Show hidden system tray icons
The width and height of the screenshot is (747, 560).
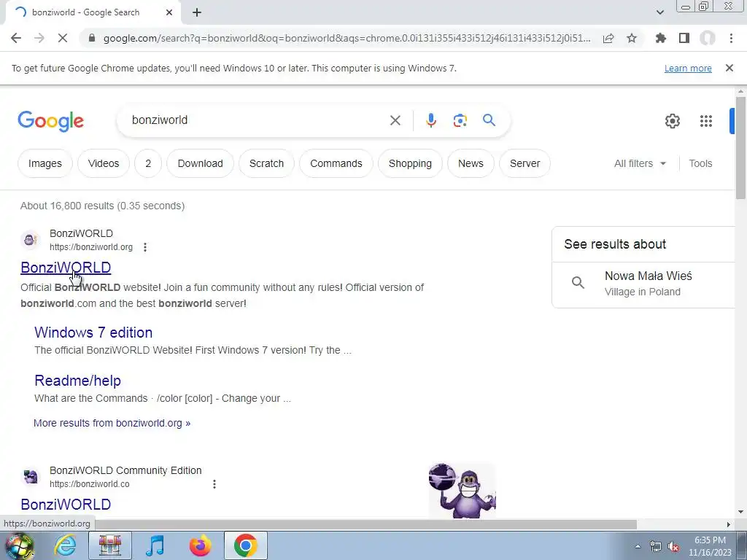[638, 546]
